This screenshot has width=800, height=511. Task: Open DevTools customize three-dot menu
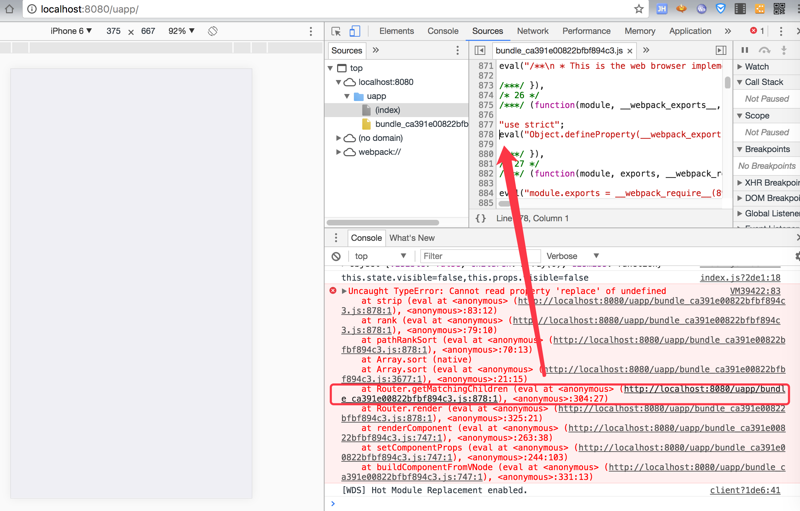click(x=781, y=31)
